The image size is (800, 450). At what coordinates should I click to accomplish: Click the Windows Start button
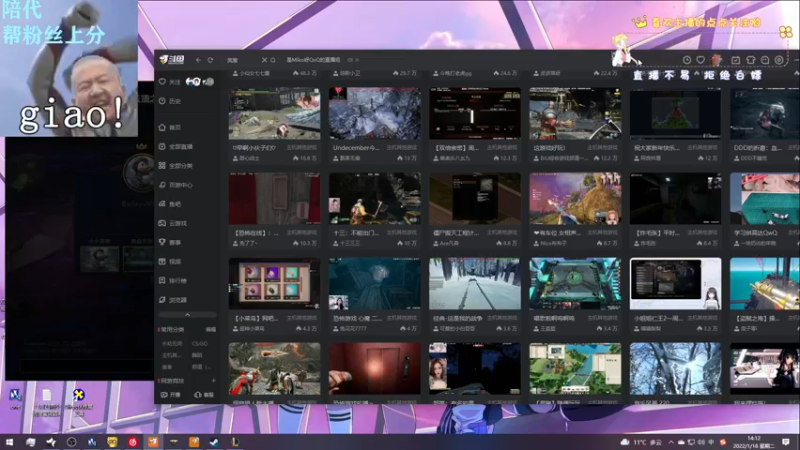(9, 442)
